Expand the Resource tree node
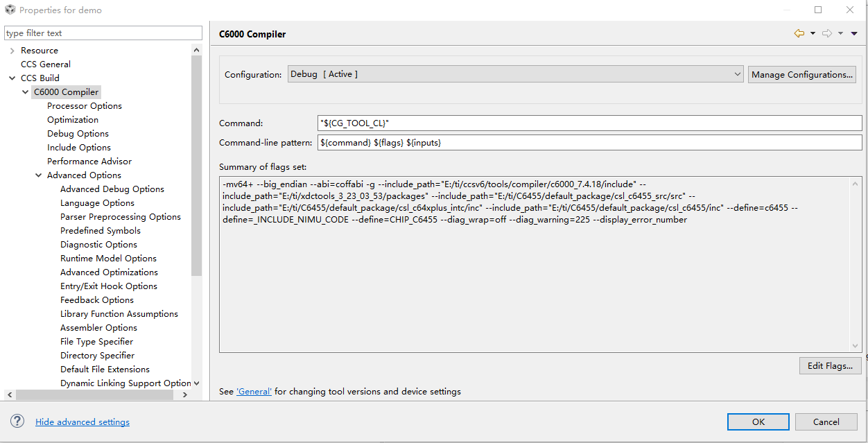 [12, 51]
